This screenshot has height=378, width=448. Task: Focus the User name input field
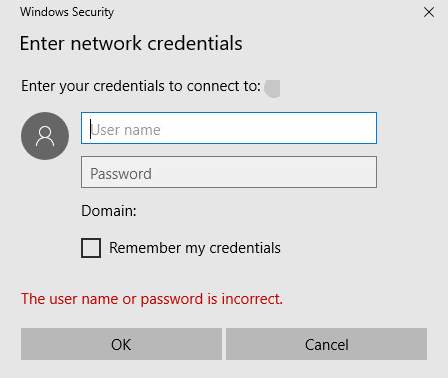(229, 128)
